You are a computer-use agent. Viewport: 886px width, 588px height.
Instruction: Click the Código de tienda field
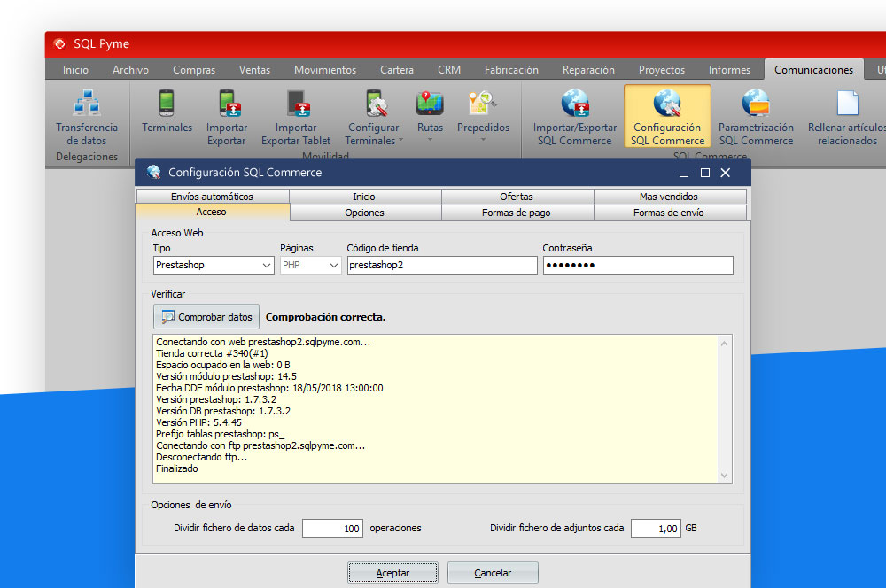pos(441,266)
